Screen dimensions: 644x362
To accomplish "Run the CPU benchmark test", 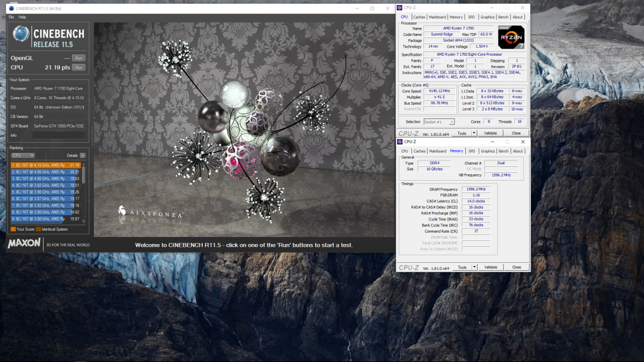I will point(78,68).
